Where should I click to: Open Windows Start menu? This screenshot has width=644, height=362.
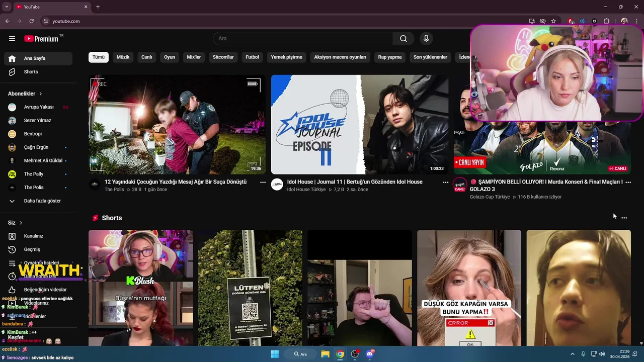(x=275, y=354)
